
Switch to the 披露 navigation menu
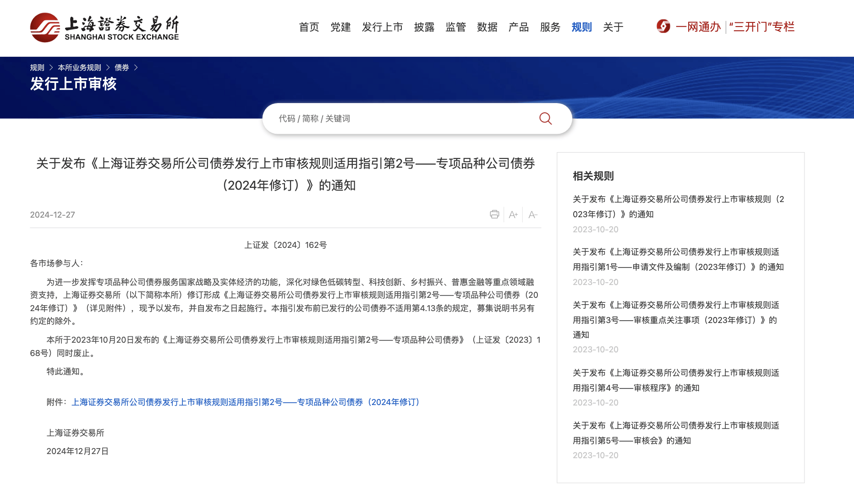point(424,27)
